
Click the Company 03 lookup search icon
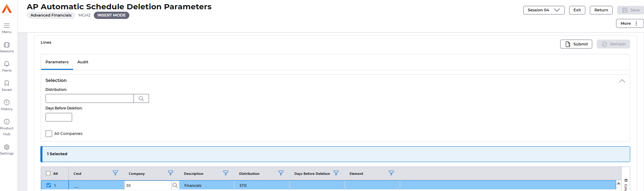175,185
